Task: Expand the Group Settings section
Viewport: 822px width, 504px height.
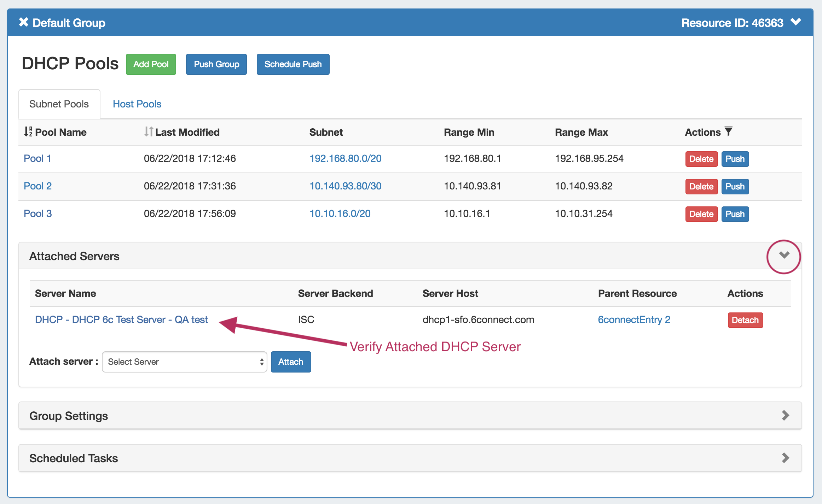Action: coord(785,415)
